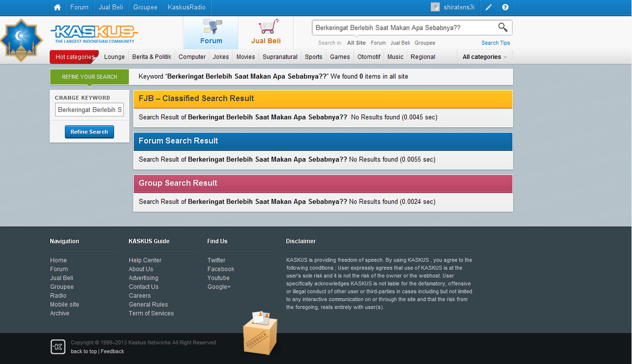Open the Regional category
Viewport: 632px width, 364px height.
tap(423, 57)
